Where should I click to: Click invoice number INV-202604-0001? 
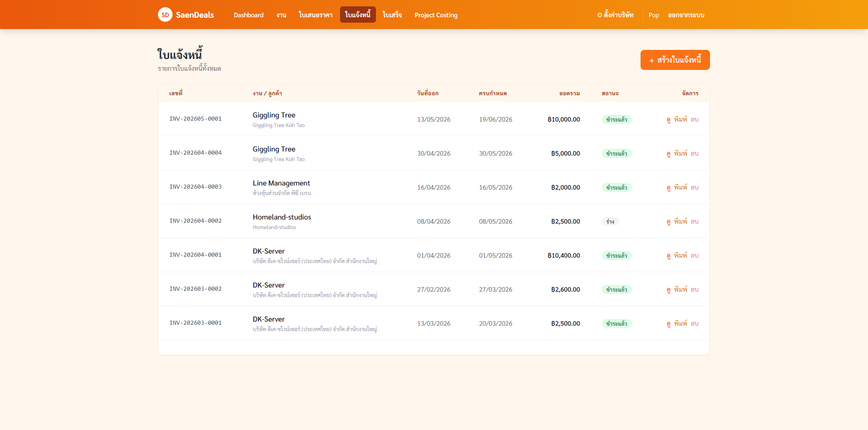pos(196,255)
